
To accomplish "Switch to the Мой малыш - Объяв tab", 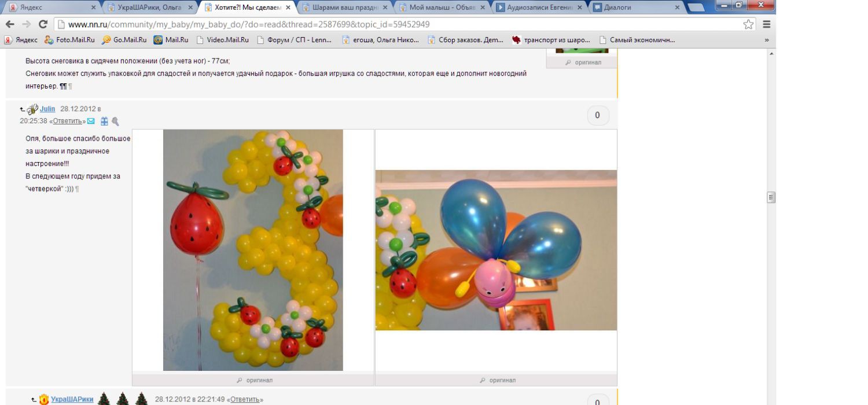I will 442,8.
